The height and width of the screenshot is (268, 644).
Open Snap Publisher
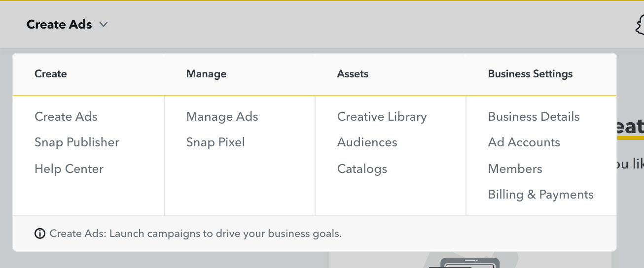point(77,142)
